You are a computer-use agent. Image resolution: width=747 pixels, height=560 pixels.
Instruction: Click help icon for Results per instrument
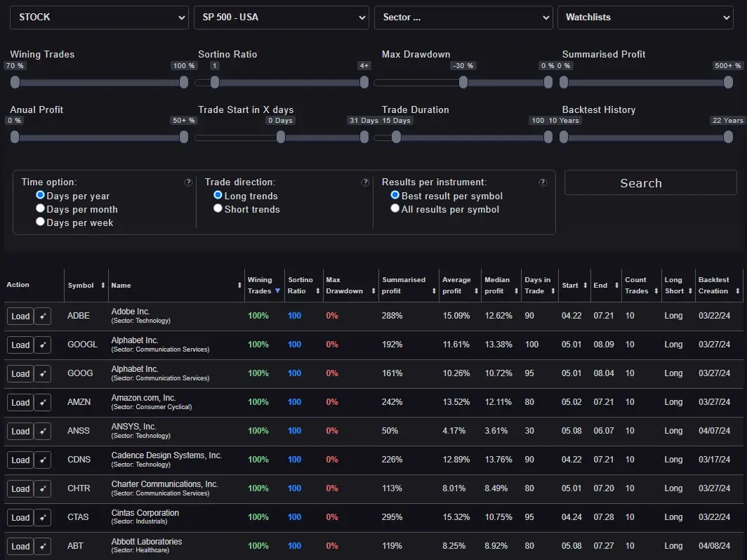tap(543, 182)
